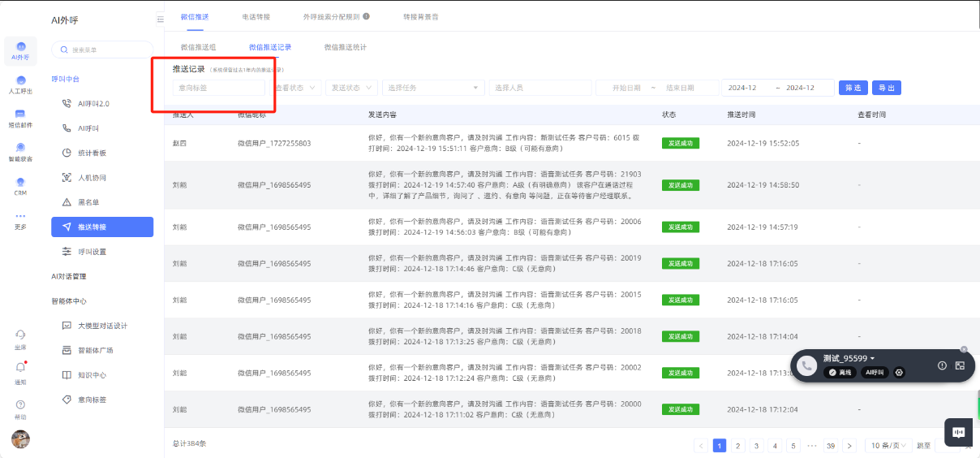Click the phone dial icon in softphone

pos(806,366)
